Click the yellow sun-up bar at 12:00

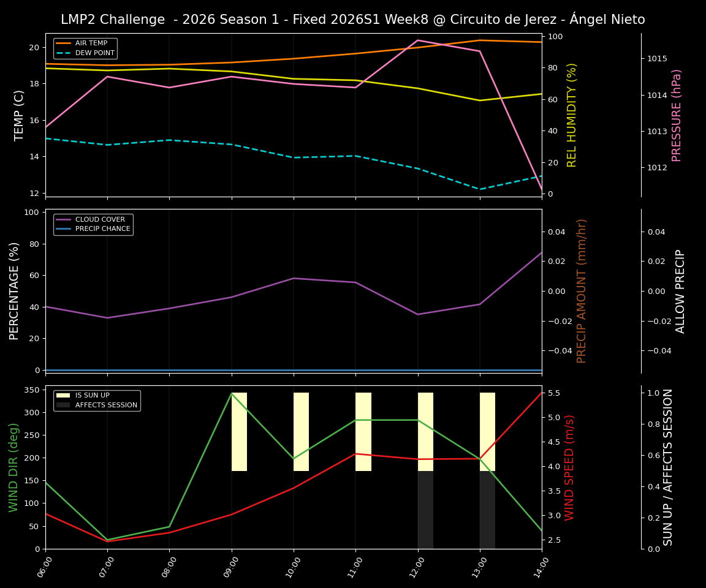point(424,429)
